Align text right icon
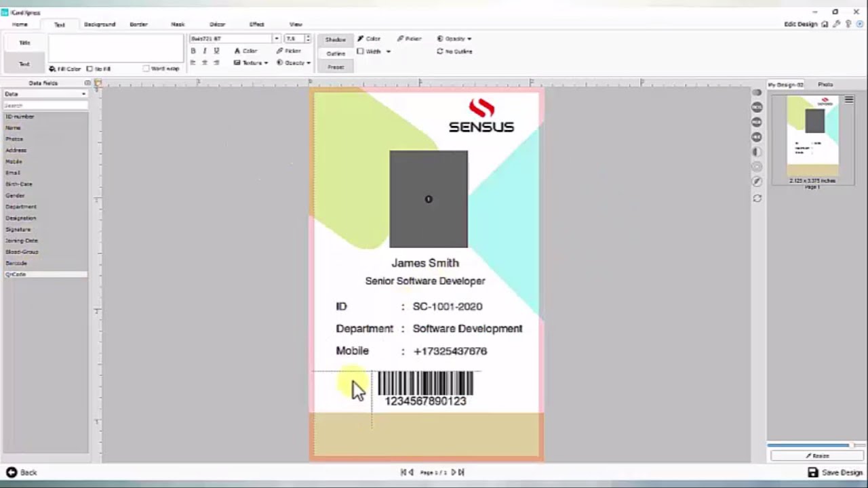868x488 pixels. click(216, 62)
